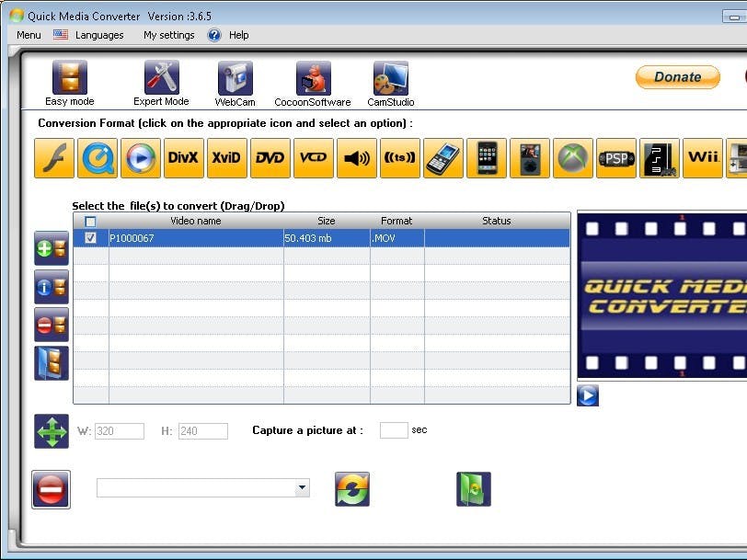This screenshot has width=747, height=560.
Task: Click the Donate button
Action: pyautogui.click(x=677, y=77)
